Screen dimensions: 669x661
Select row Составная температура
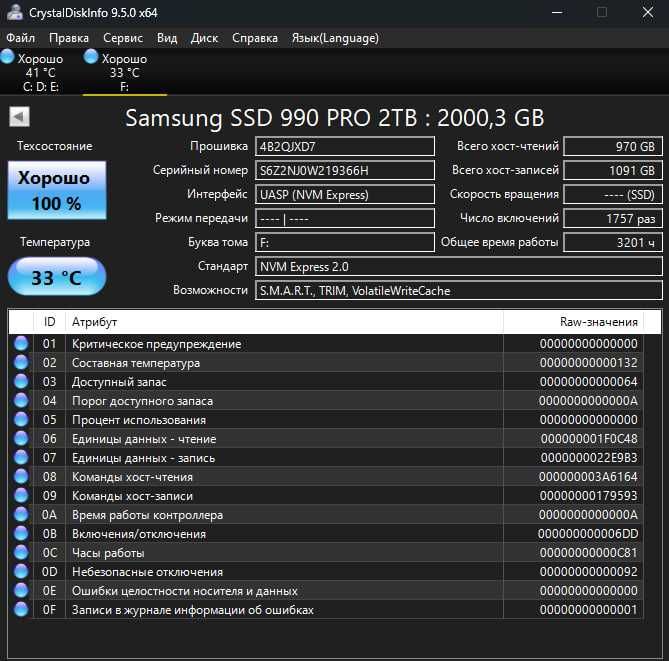[x=326, y=363]
